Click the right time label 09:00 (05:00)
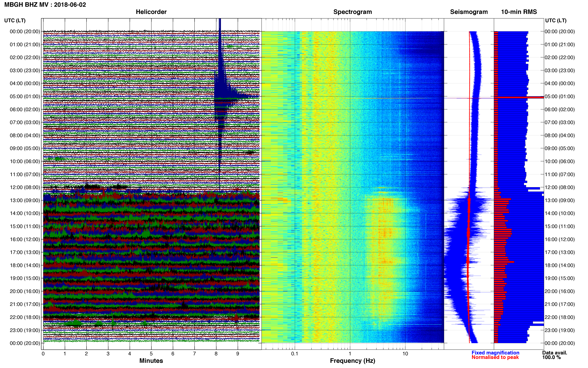 560,148
